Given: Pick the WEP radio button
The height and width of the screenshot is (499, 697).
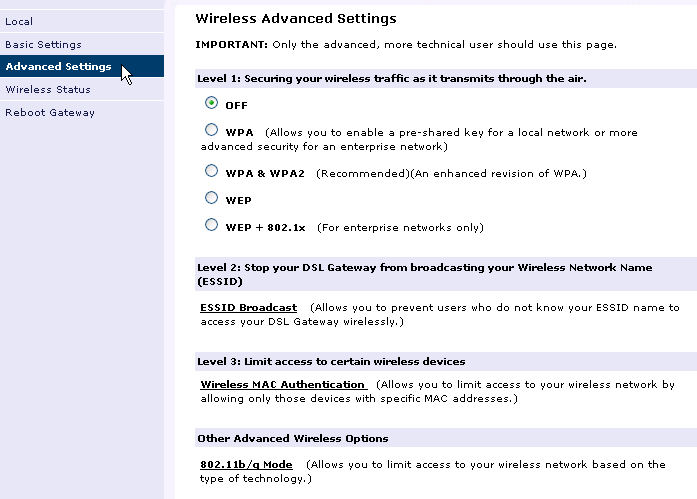Looking at the screenshot, I should [x=211, y=198].
